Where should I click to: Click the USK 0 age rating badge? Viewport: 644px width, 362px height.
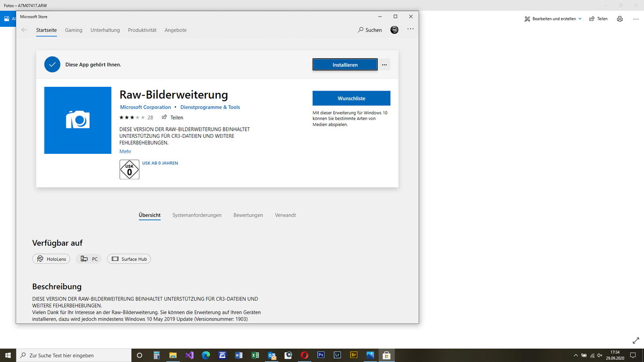[129, 169]
